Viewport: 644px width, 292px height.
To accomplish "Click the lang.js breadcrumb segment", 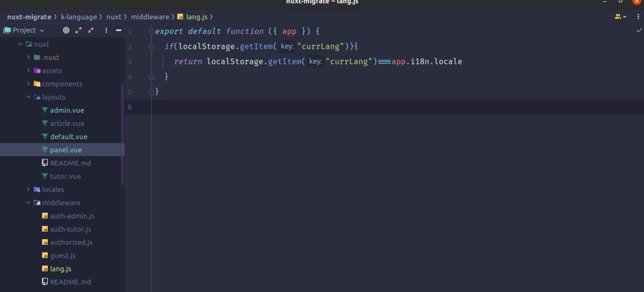I will [192, 17].
